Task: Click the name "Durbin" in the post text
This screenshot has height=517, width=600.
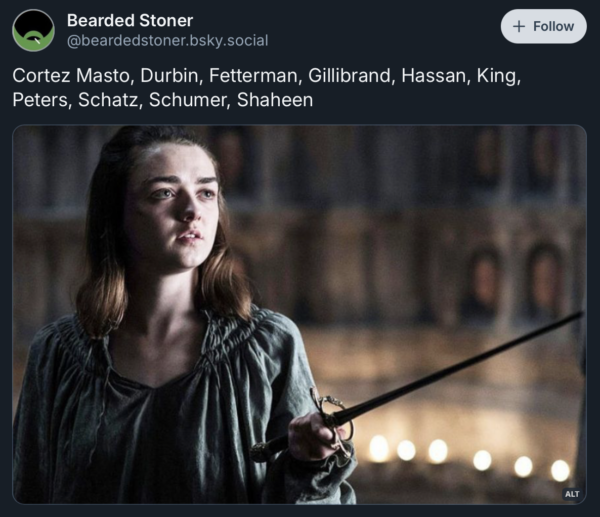Action: point(170,76)
